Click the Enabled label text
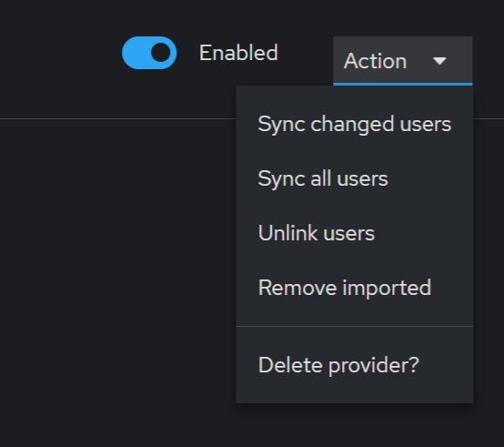The image size is (504, 447). (238, 53)
